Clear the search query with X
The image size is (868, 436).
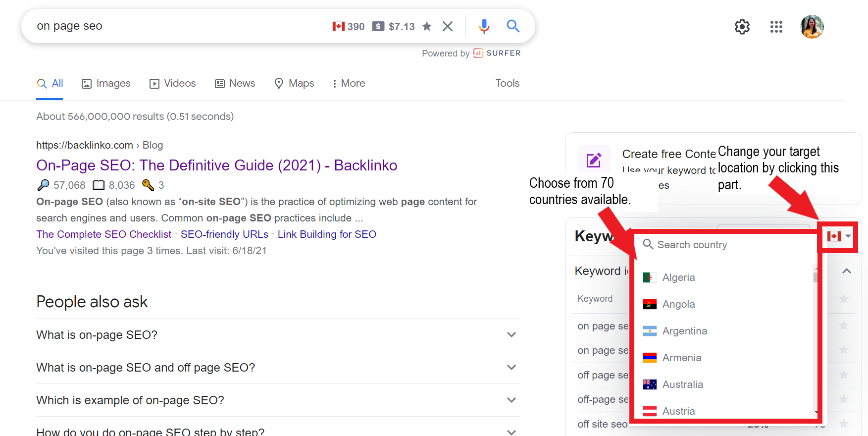tap(448, 26)
